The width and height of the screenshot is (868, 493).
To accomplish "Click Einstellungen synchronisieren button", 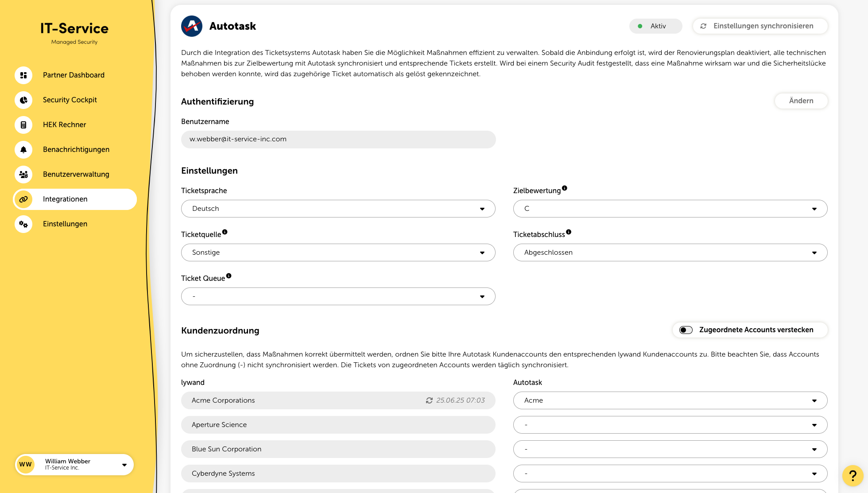I will tap(759, 26).
